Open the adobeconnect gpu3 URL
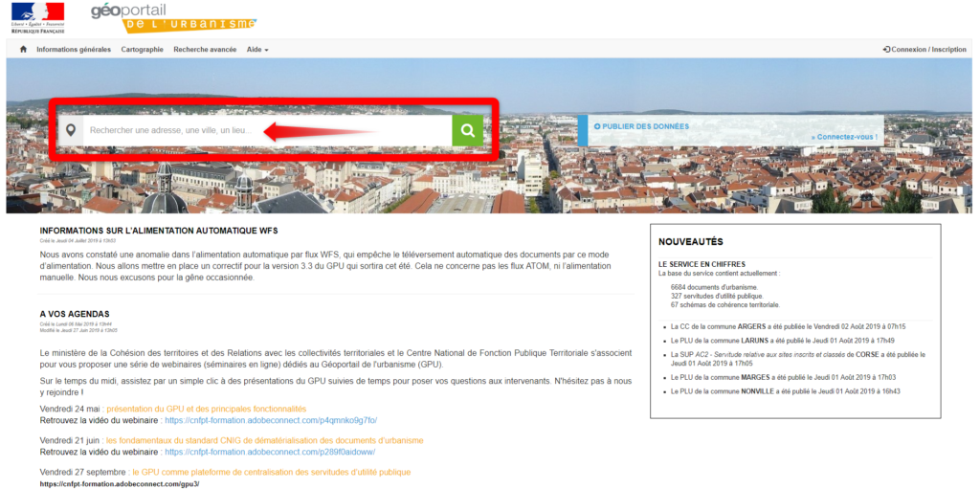 (119, 484)
